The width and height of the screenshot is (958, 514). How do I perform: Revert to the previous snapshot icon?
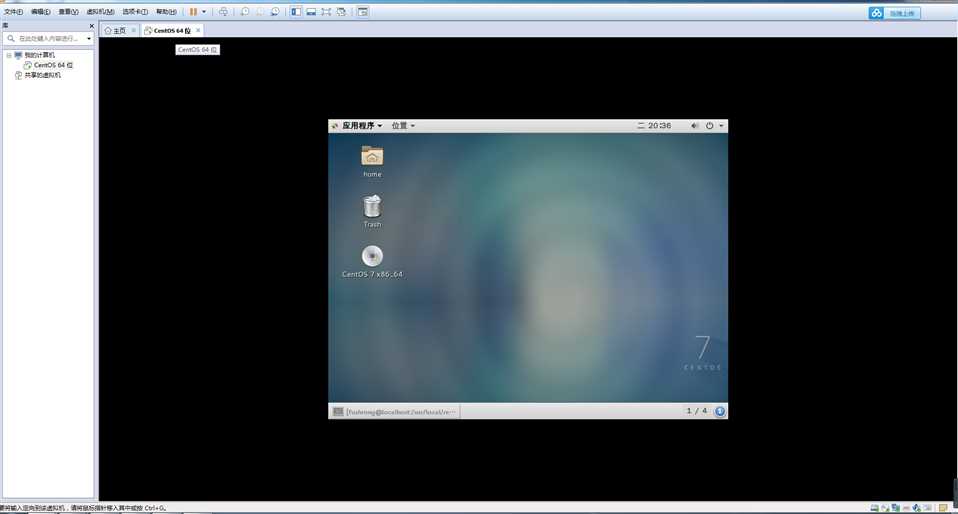tap(260, 12)
